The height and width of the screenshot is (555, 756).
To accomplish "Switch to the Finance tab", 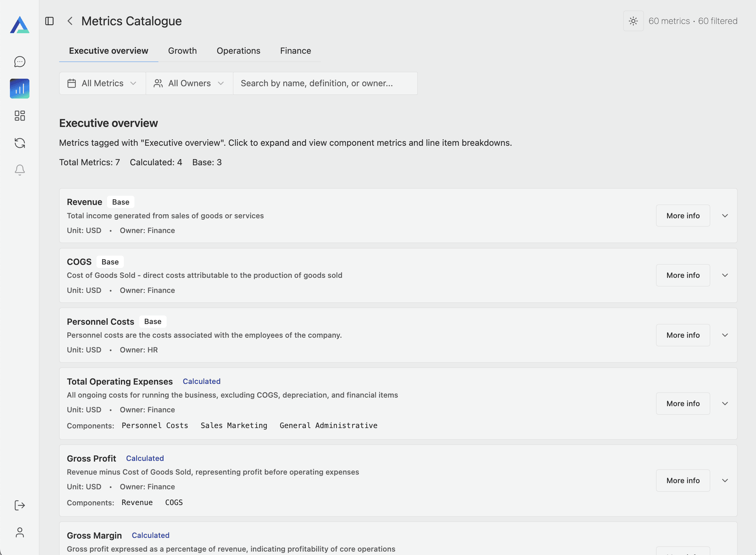I will [x=296, y=51].
